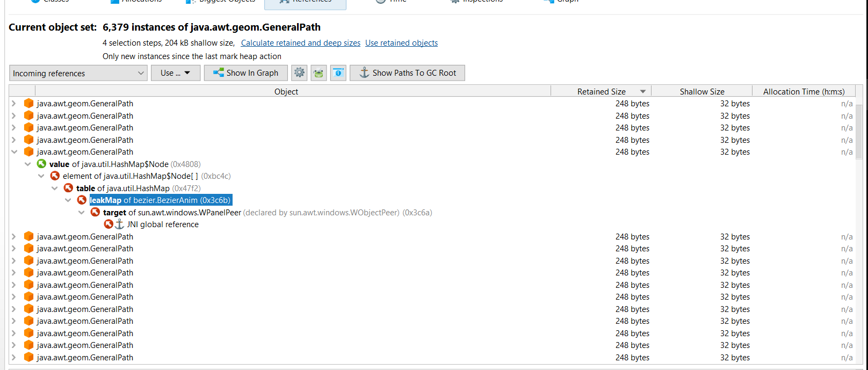Open Calculate retained and deep sizes link

[x=301, y=43]
